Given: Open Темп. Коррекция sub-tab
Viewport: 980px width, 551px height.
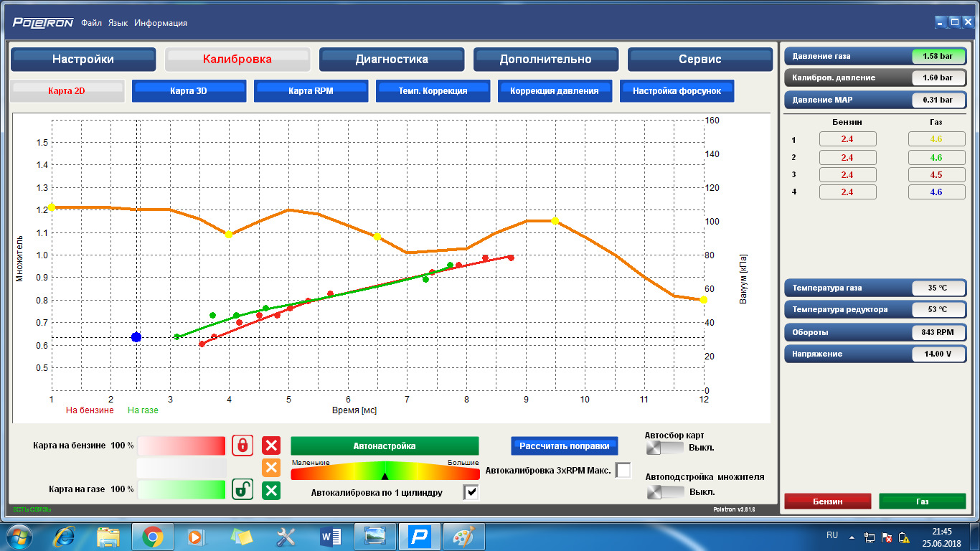Looking at the screenshot, I should [433, 91].
